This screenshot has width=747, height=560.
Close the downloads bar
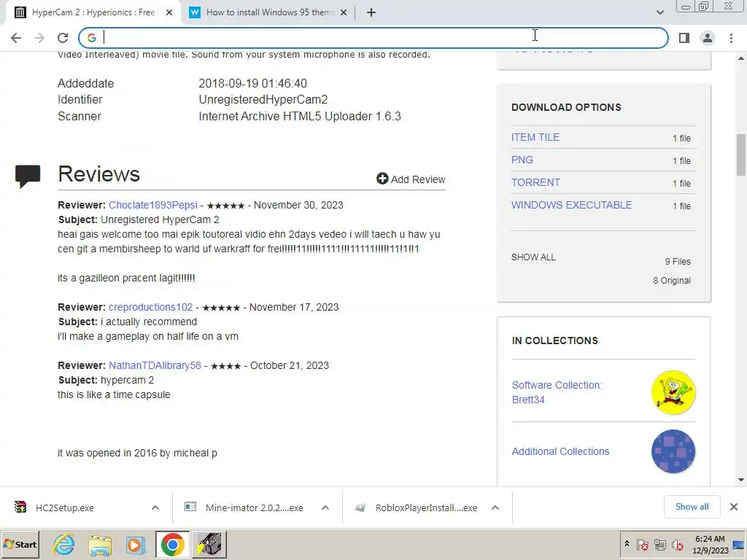[x=734, y=507]
